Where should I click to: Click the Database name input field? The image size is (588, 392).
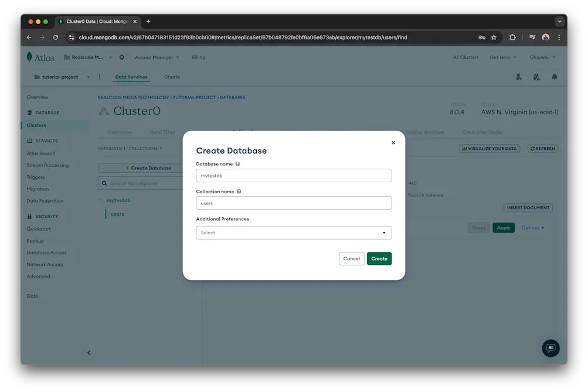click(293, 175)
